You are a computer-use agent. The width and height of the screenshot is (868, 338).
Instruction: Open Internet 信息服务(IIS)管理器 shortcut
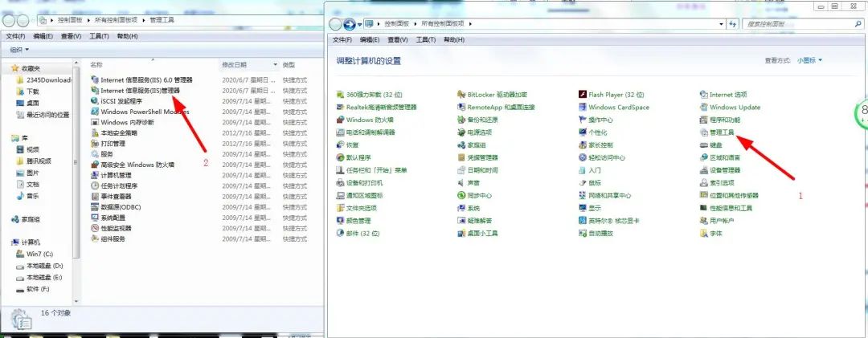point(140,91)
